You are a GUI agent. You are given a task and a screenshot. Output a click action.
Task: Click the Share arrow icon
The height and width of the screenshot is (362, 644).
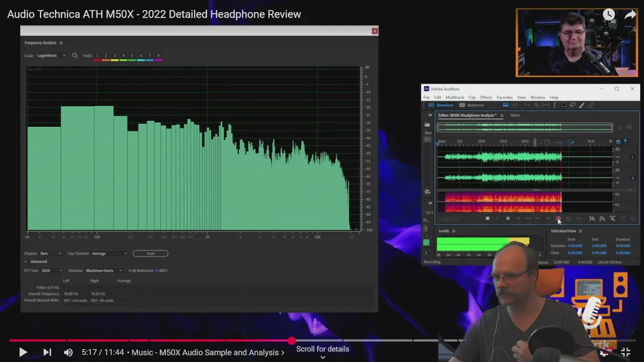pyautogui.click(x=630, y=15)
